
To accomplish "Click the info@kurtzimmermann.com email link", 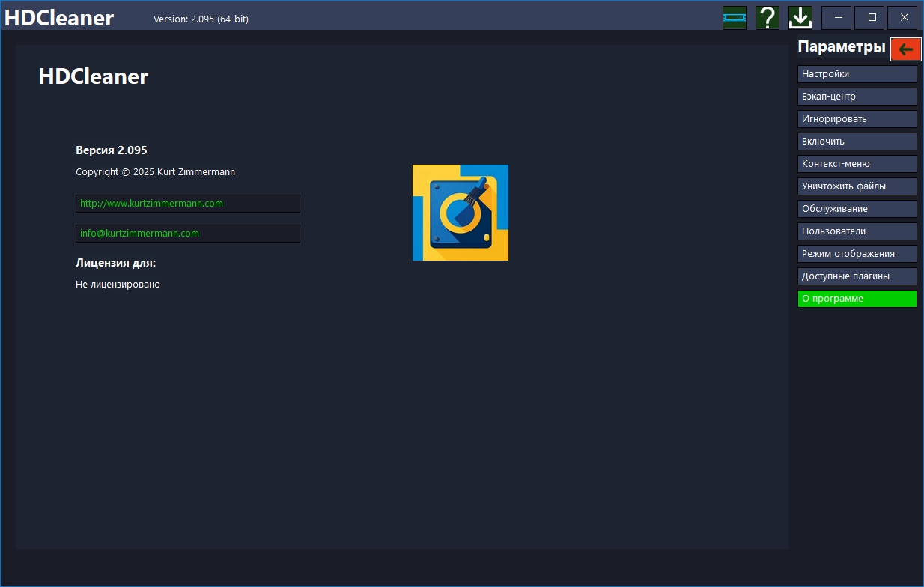I will coord(188,234).
